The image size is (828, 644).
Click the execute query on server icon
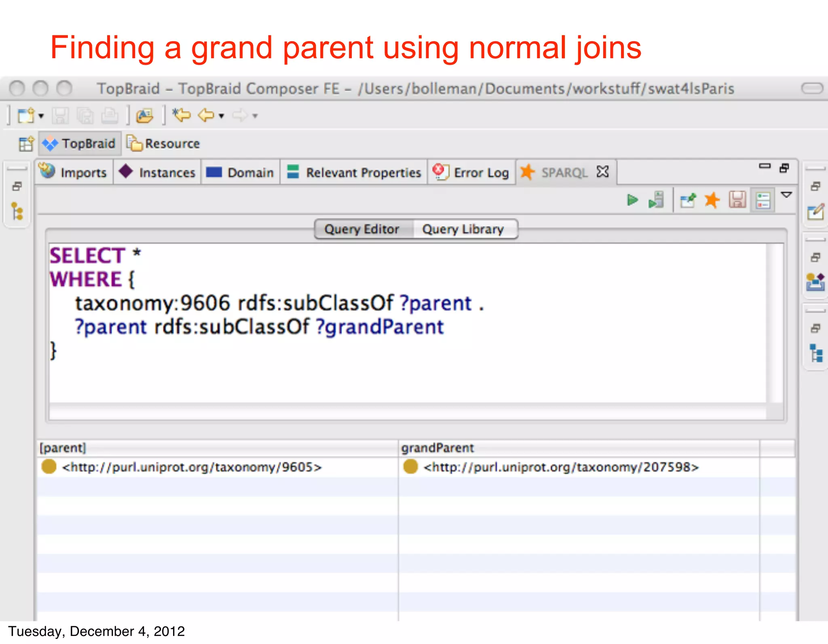pyautogui.click(x=656, y=200)
